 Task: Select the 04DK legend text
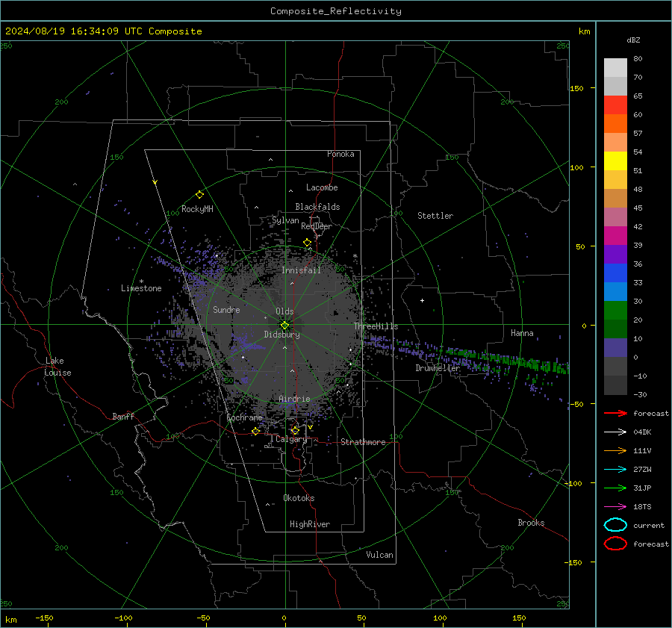tap(642, 432)
